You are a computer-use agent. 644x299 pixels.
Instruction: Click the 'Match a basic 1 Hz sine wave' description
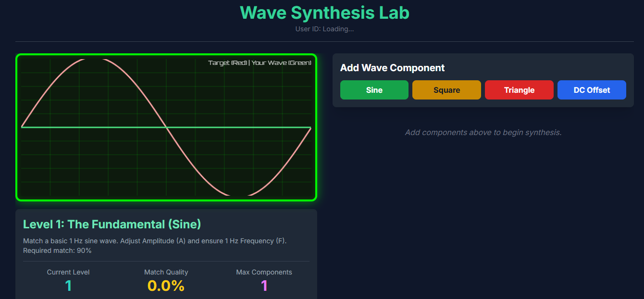point(155,241)
